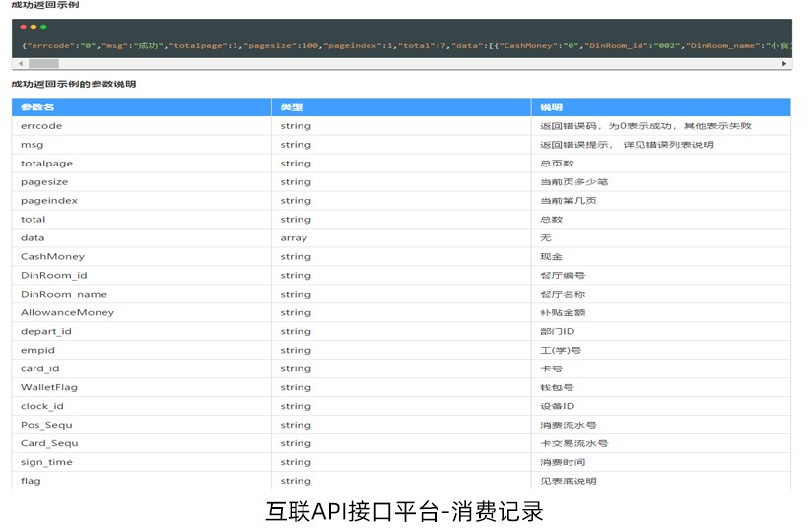The image size is (808, 532).
Task: Click the DinRoom_id parameter cell
Action: coord(53,276)
